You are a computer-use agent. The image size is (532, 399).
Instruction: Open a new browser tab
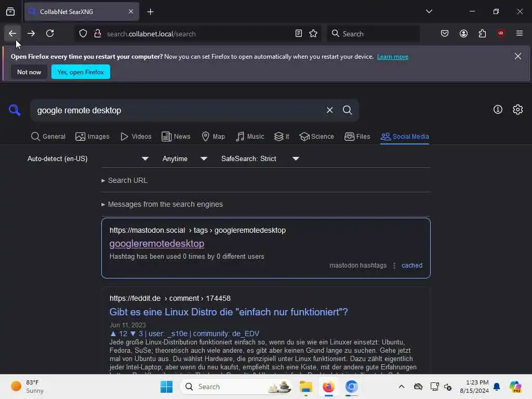(150, 12)
